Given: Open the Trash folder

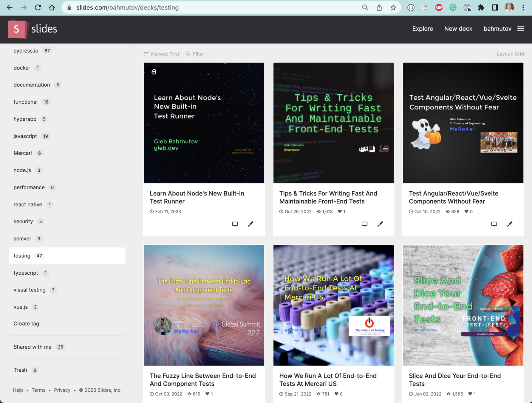Looking at the screenshot, I should pos(67,370).
